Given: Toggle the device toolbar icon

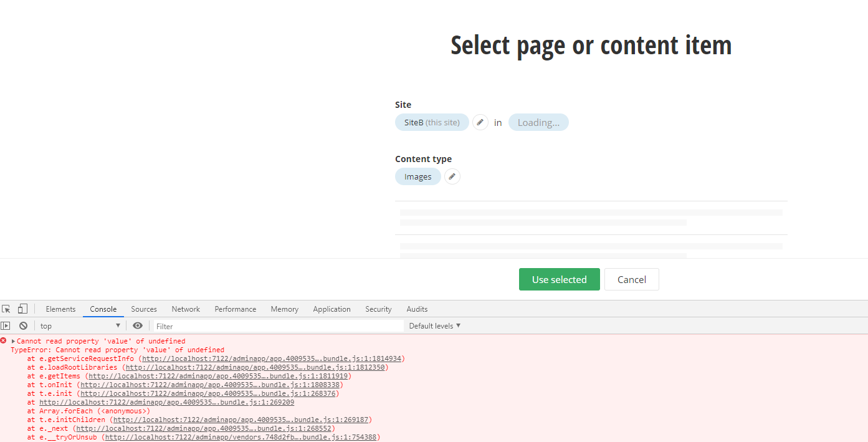Looking at the screenshot, I should (x=22, y=309).
